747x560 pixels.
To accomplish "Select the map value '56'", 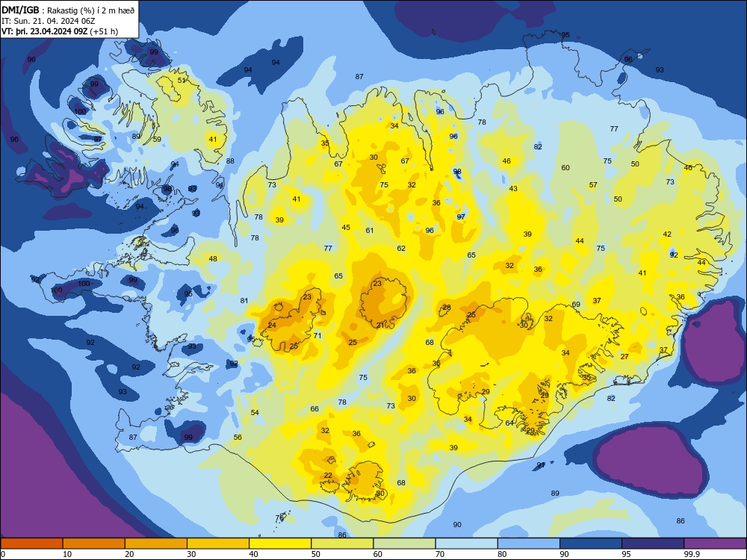I will point(238,437).
